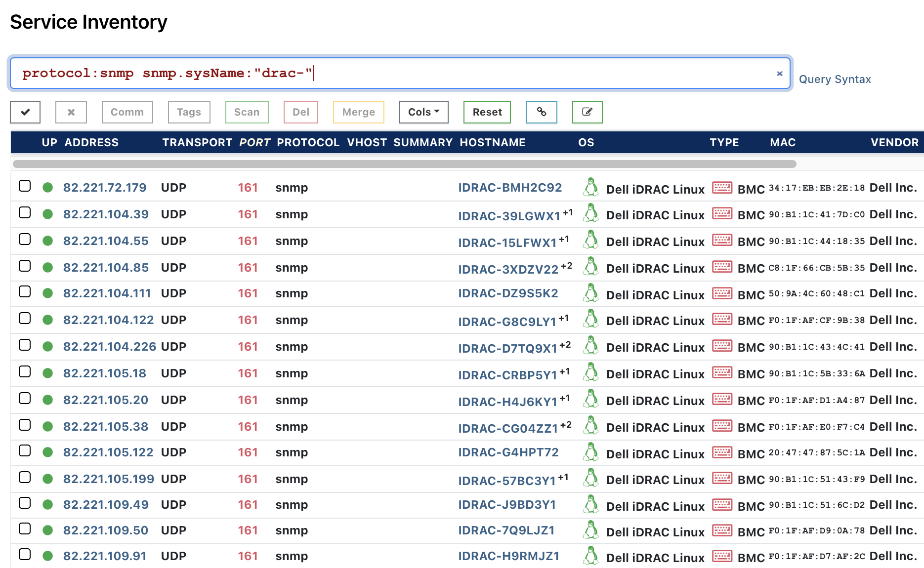Clear the search query via its X icon
The height and width of the screenshot is (568, 924).
[780, 74]
